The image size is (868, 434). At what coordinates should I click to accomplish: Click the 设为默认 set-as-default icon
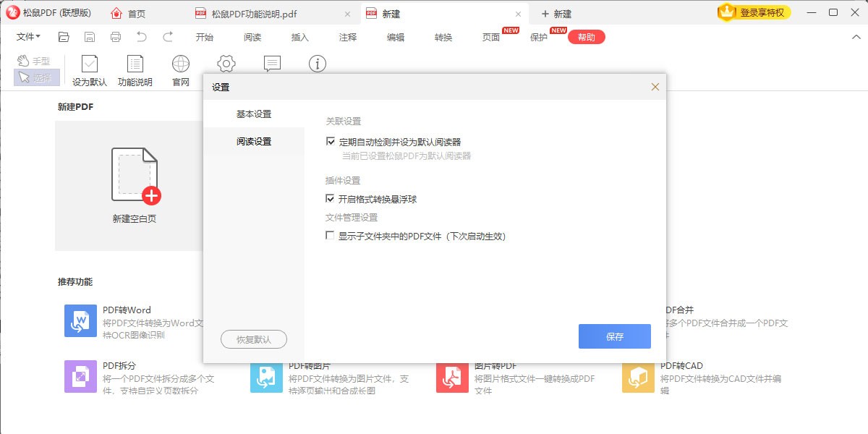click(88, 68)
